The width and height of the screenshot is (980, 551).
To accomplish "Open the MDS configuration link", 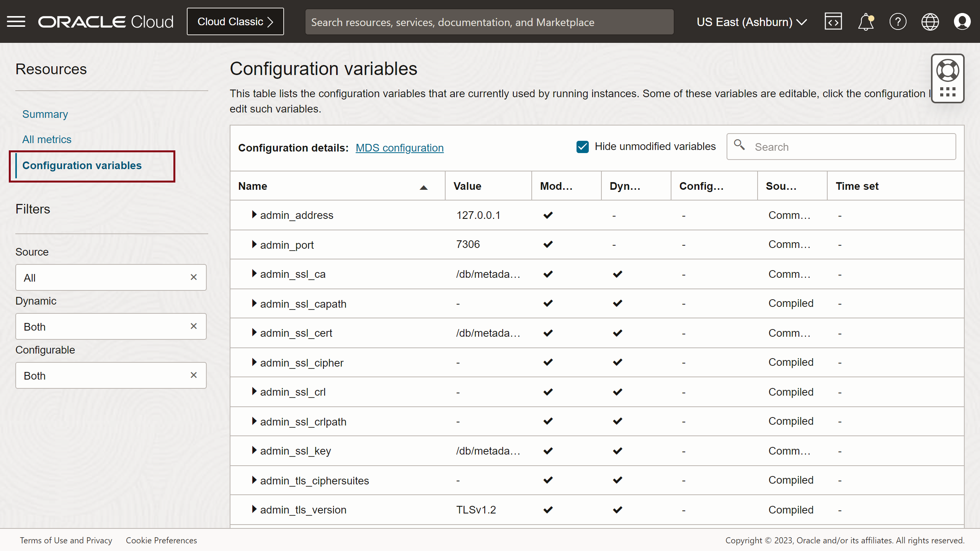I will [399, 148].
